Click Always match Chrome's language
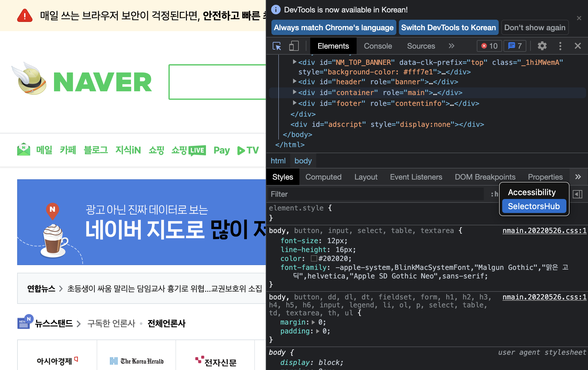 (x=334, y=28)
